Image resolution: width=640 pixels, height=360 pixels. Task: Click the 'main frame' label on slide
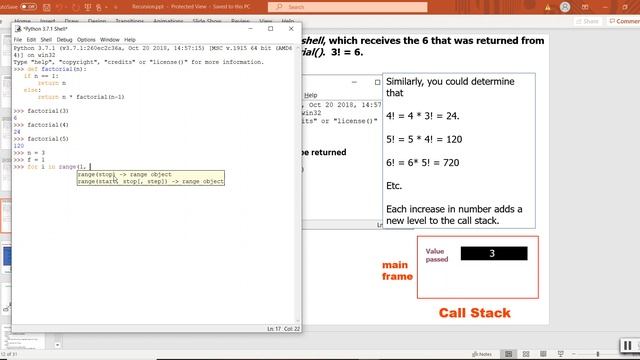(x=397, y=271)
